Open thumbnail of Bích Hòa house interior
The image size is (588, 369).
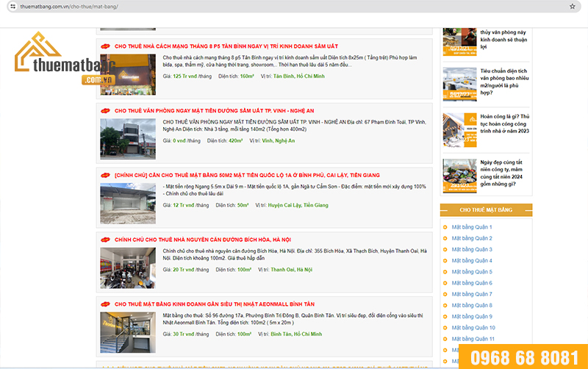[x=128, y=268]
